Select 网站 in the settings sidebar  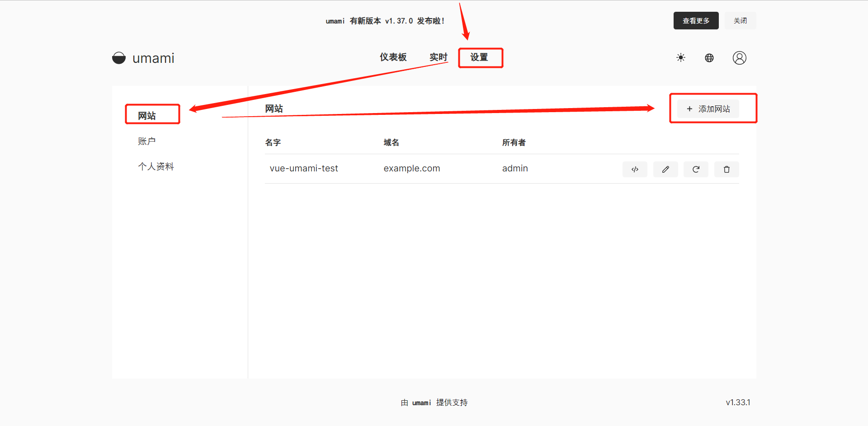[147, 116]
